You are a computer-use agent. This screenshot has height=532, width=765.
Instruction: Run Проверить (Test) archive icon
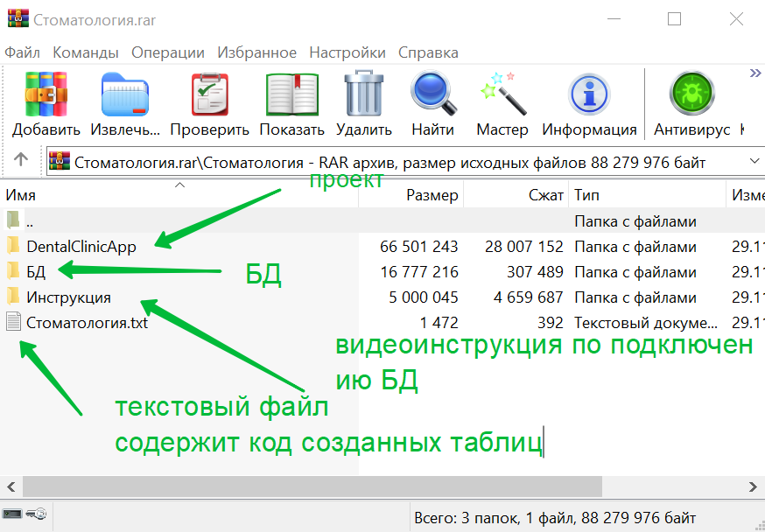point(209,96)
